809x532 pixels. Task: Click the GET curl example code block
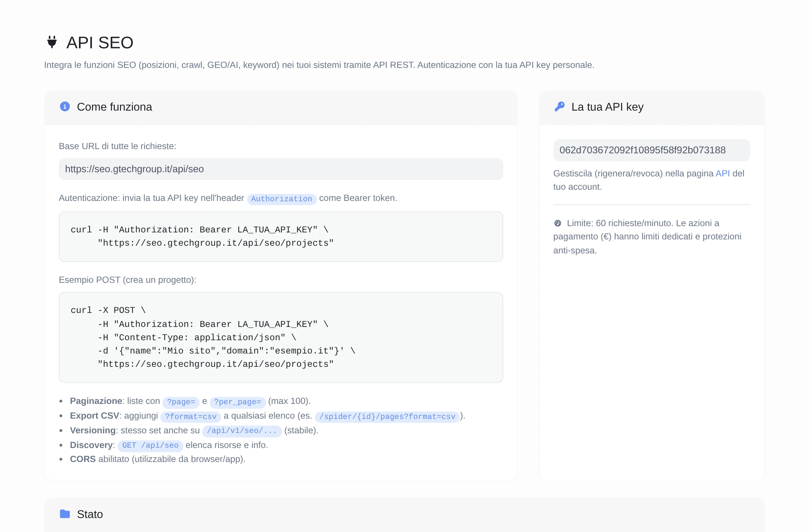281,237
